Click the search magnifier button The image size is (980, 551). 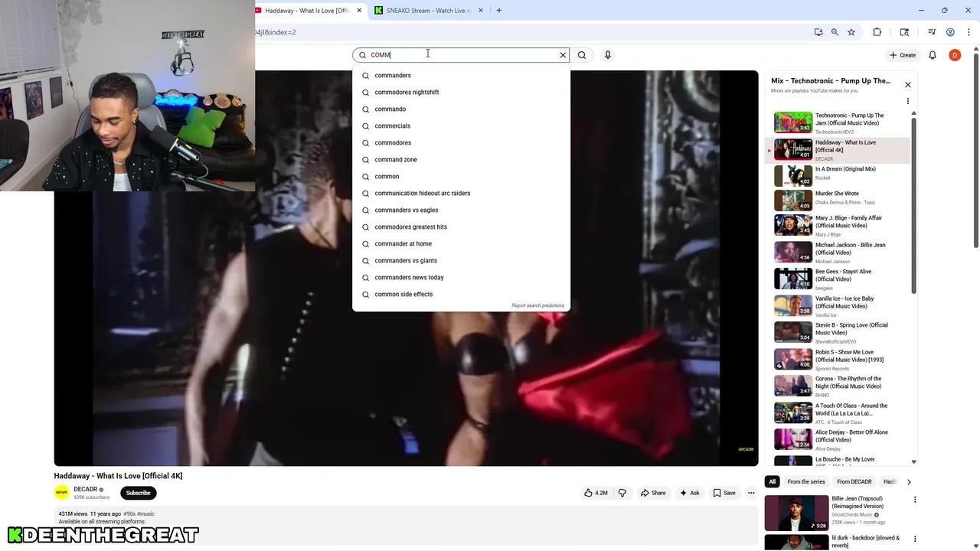pos(582,55)
